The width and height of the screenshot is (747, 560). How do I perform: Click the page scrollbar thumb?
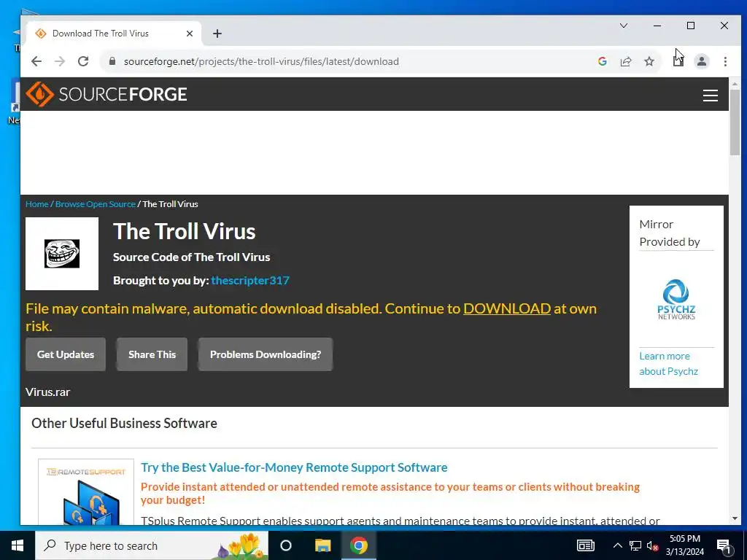click(x=735, y=122)
